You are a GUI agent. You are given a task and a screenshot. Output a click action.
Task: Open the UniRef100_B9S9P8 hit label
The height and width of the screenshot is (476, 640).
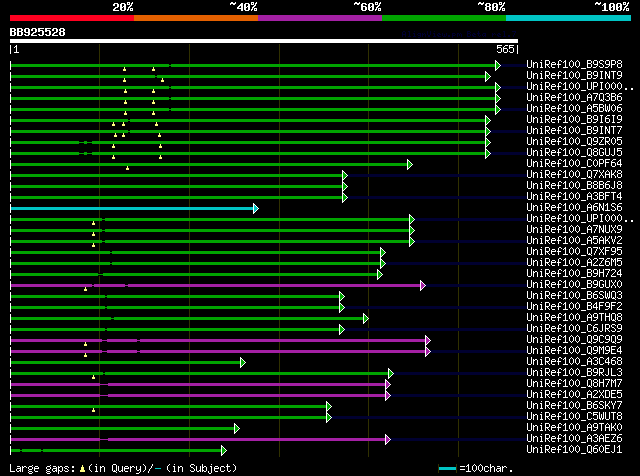[x=574, y=65]
